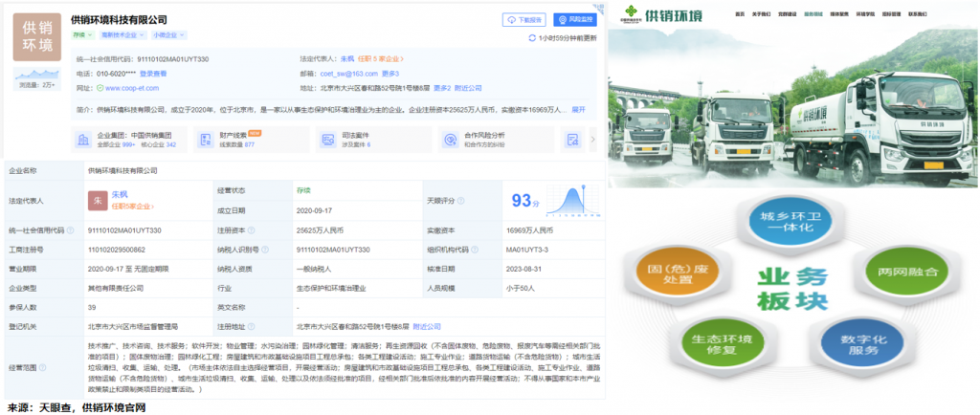Open the 司法案件 icon

coord(326,141)
